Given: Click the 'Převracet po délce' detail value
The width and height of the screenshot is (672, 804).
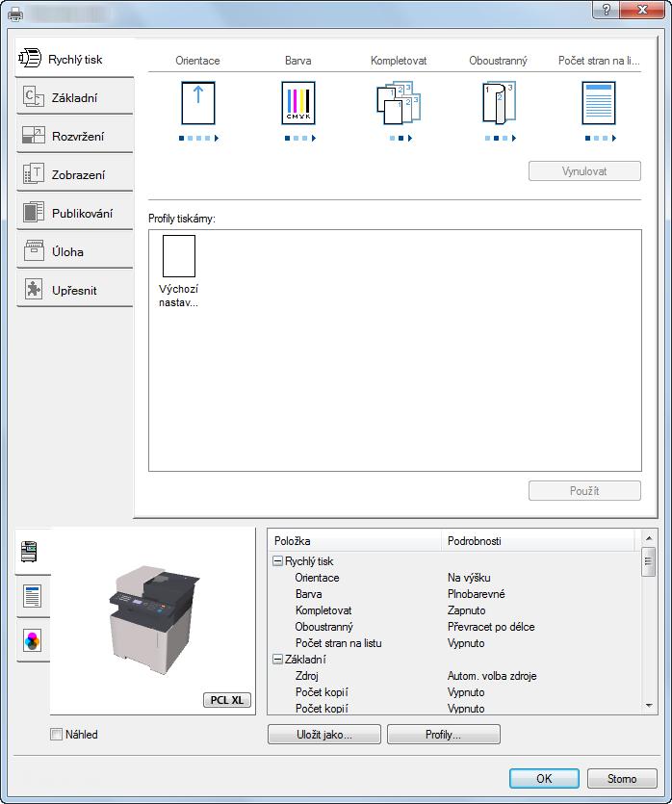Looking at the screenshot, I should pyautogui.click(x=491, y=627).
